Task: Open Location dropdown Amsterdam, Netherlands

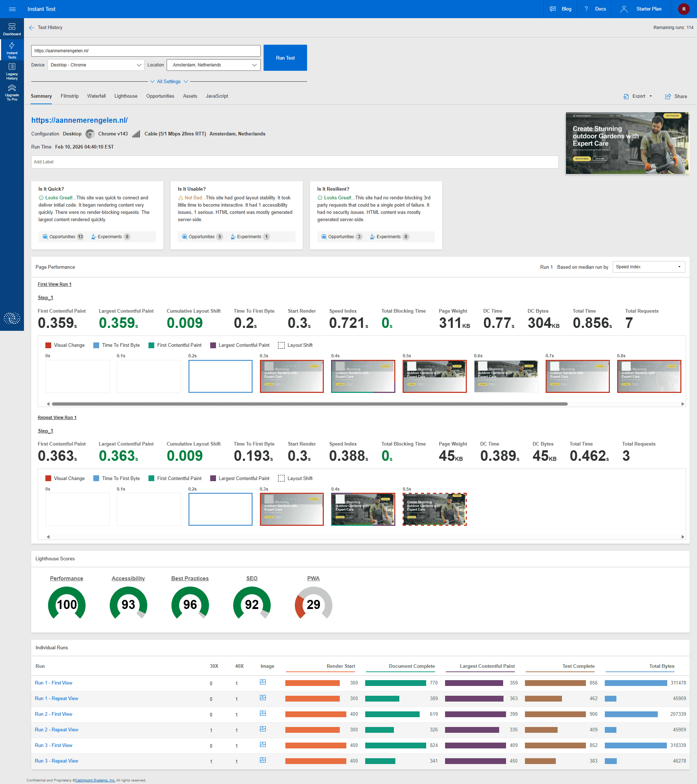Action: (213, 65)
